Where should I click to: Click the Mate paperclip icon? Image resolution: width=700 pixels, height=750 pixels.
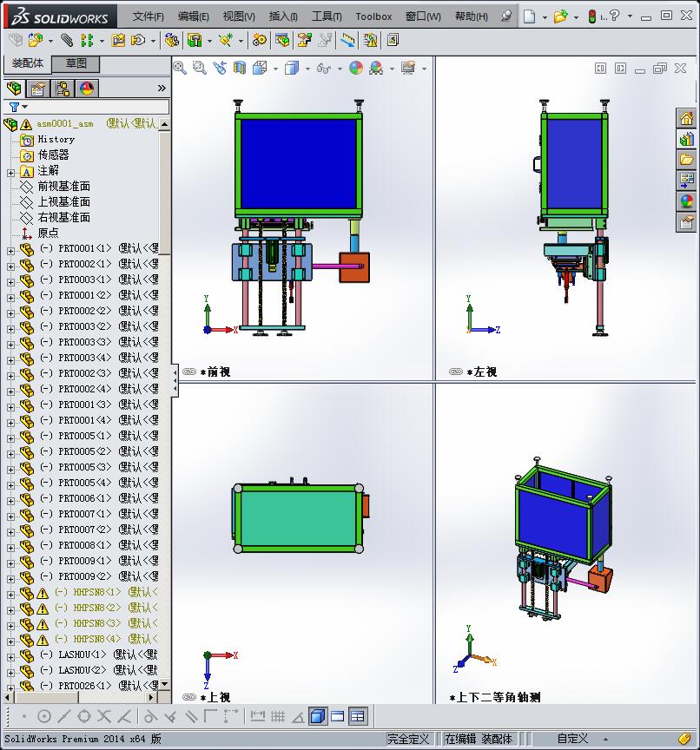click(x=67, y=40)
